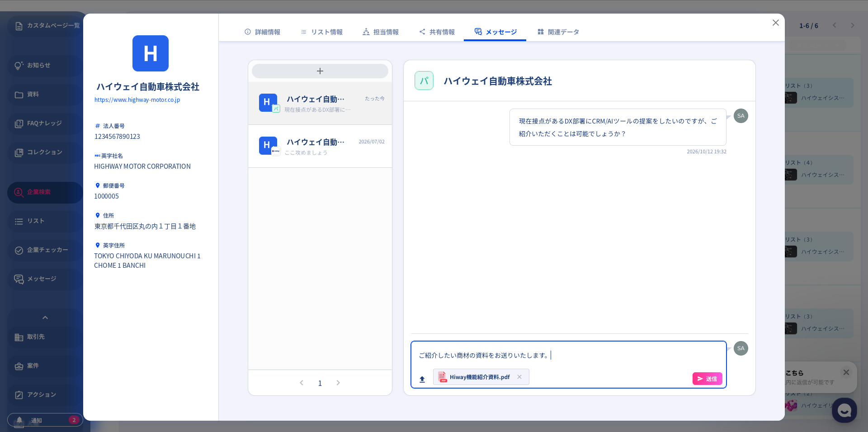Click the 1-6 / 6 result counter
Screen dimensions: 868x432
tap(808, 26)
